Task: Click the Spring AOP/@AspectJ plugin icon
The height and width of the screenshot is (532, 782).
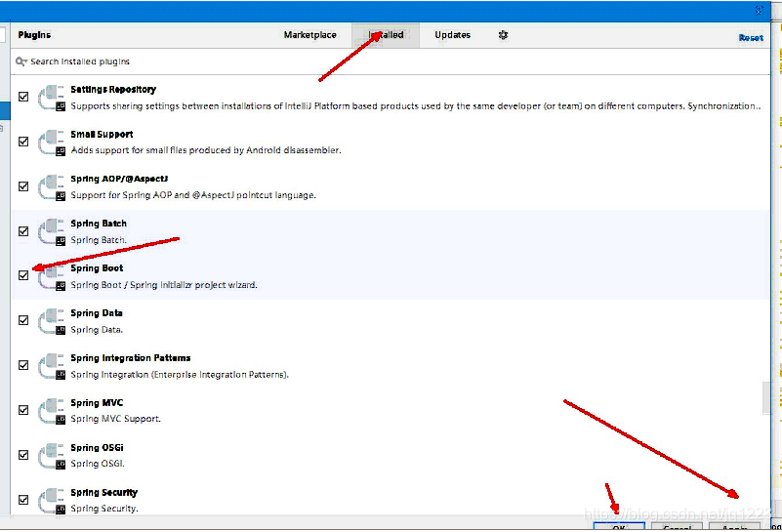Action: (53, 187)
